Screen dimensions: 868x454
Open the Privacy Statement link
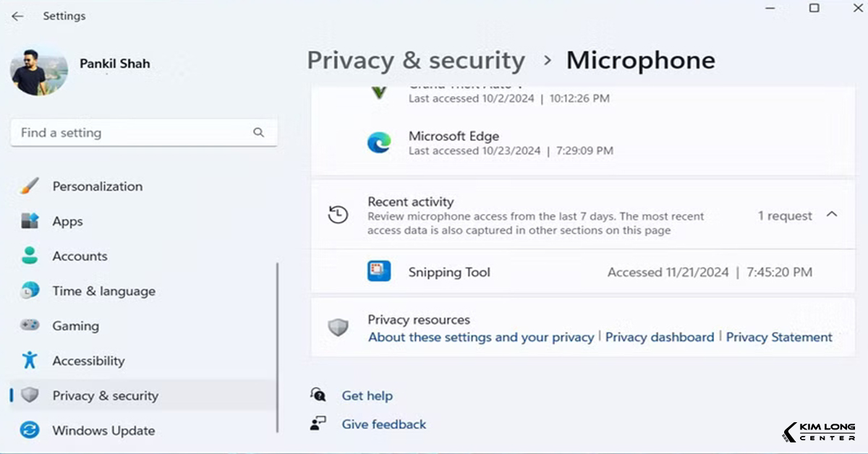click(x=779, y=338)
